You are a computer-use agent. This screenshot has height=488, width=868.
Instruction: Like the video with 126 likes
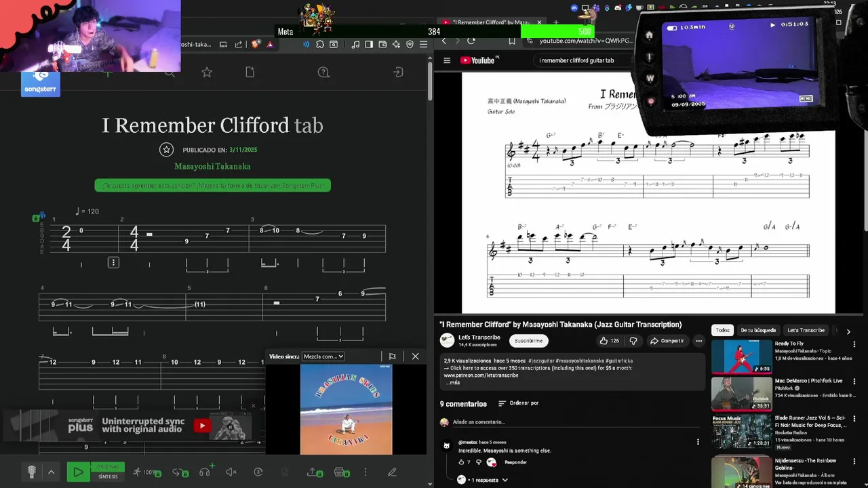click(609, 341)
